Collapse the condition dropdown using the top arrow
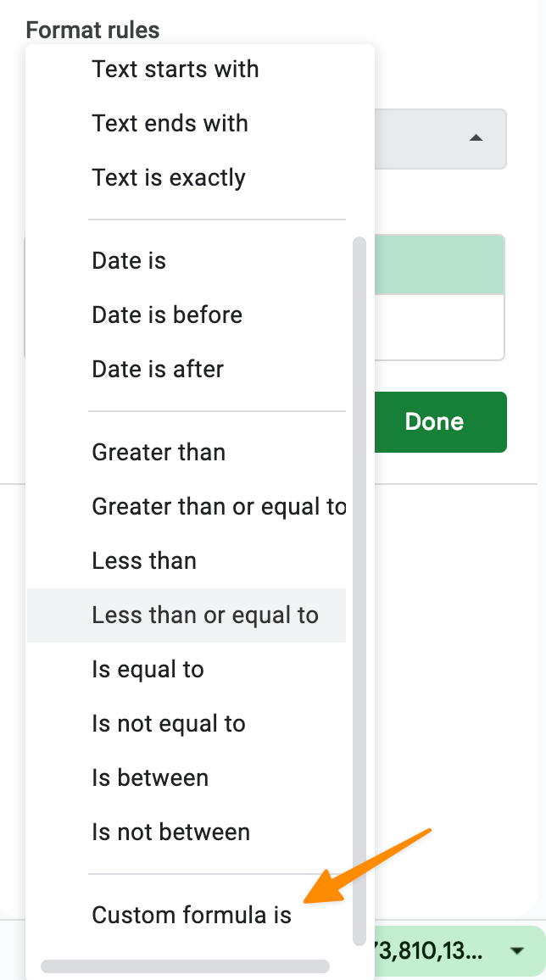The height and width of the screenshot is (980, 546). 476,138
